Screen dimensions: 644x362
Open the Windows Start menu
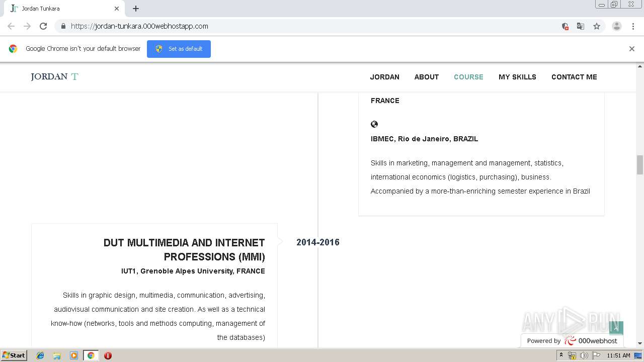click(14, 355)
